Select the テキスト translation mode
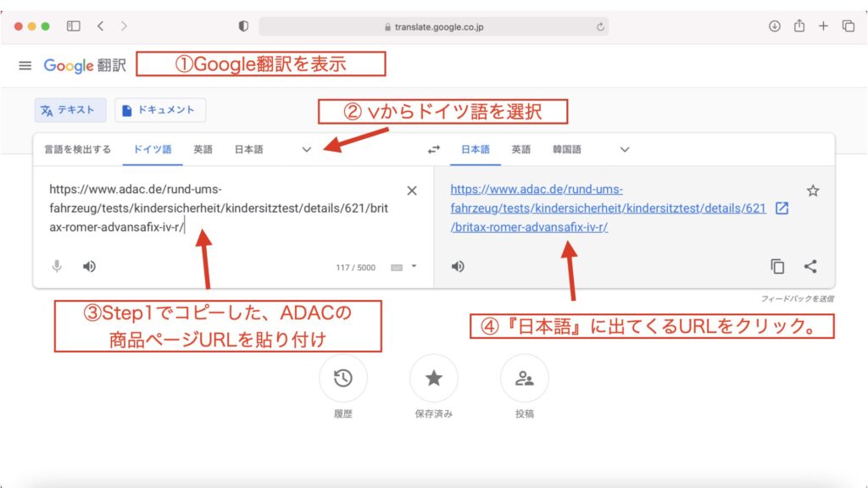Image resolution: width=868 pixels, height=488 pixels. [x=70, y=110]
